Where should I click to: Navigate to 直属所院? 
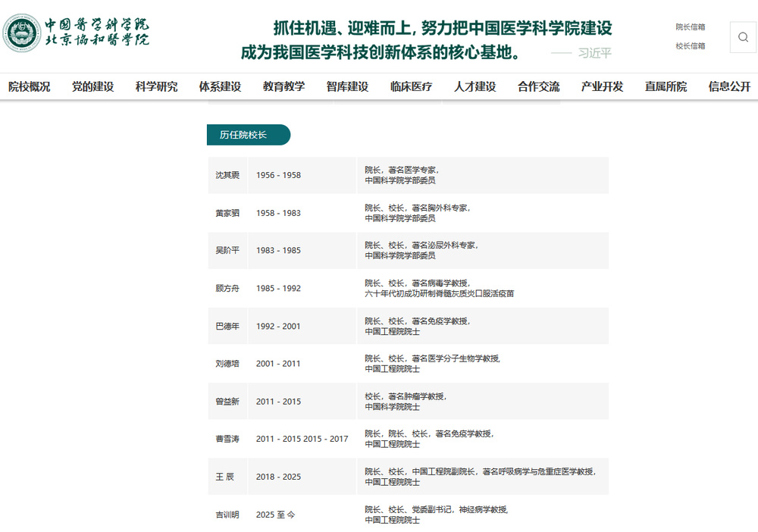(x=666, y=86)
